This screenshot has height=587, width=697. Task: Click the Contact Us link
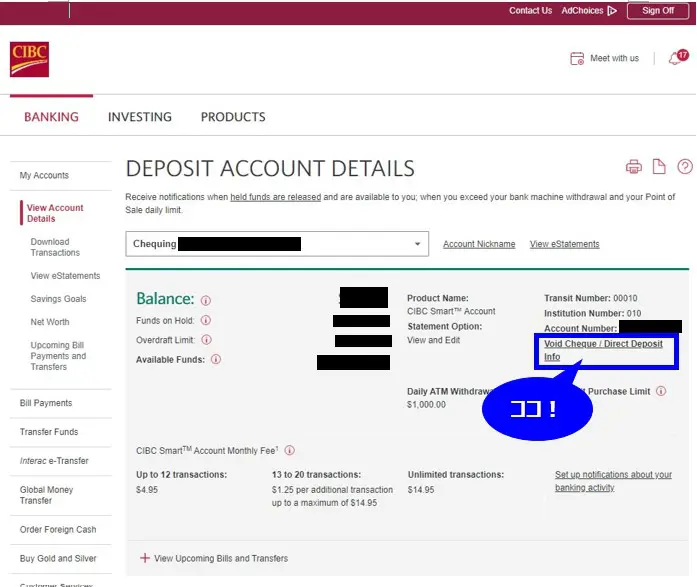pos(530,11)
